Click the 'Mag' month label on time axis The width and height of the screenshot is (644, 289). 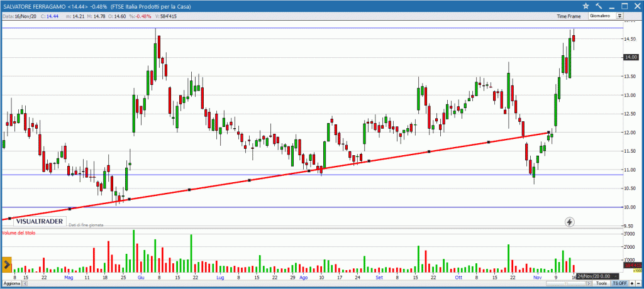coord(69,278)
